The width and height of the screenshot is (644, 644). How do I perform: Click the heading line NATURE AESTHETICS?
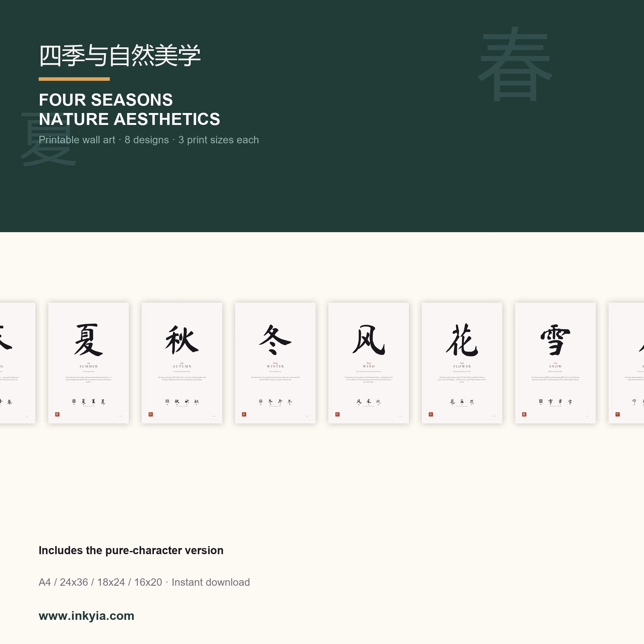click(x=129, y=119)
